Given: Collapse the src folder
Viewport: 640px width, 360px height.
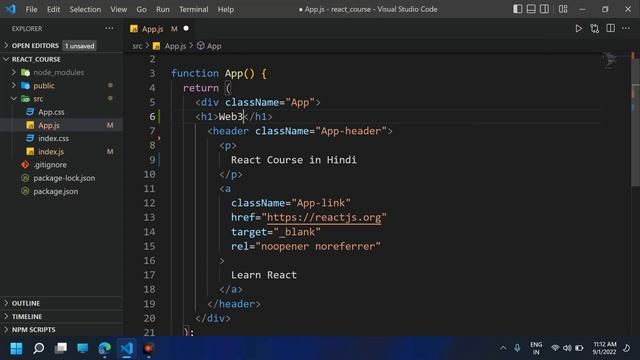Looking at the screenshot, I should click(38, 99).
